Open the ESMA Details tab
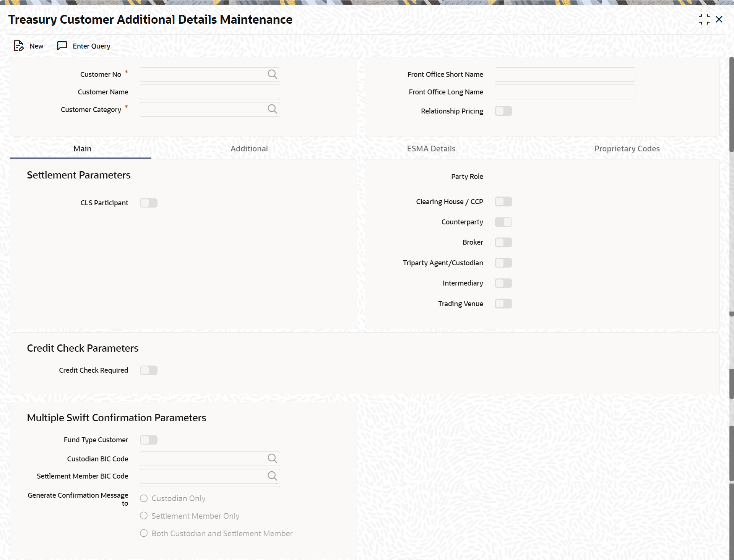Image resolution: width=734 pixels, height=560 pixels. [x=431, y=149]
